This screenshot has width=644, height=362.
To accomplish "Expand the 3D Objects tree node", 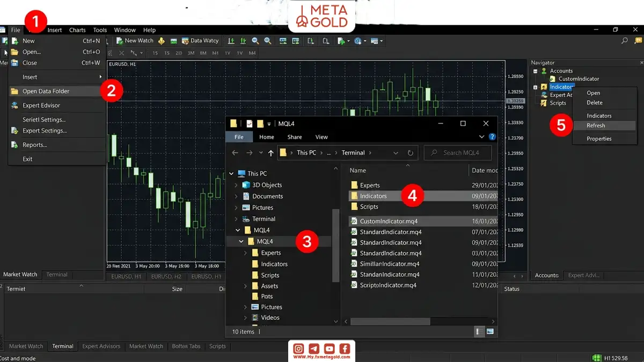I will [237, 185].
